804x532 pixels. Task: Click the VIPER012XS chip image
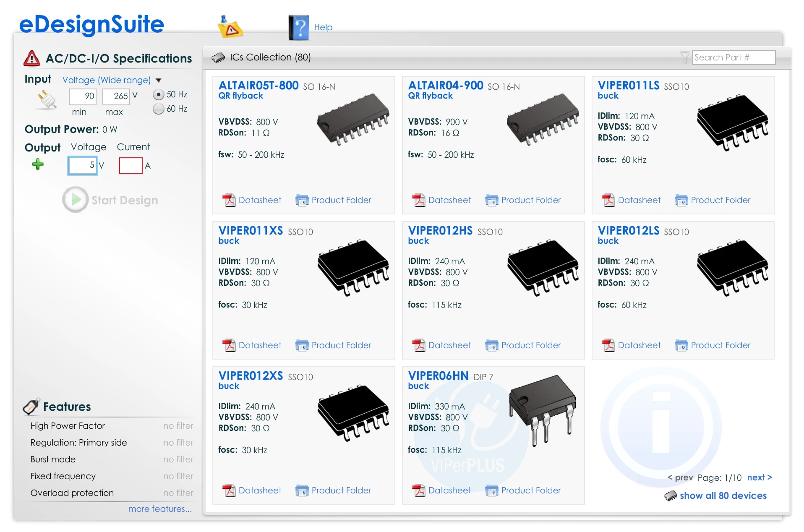[x=353, y=413]
